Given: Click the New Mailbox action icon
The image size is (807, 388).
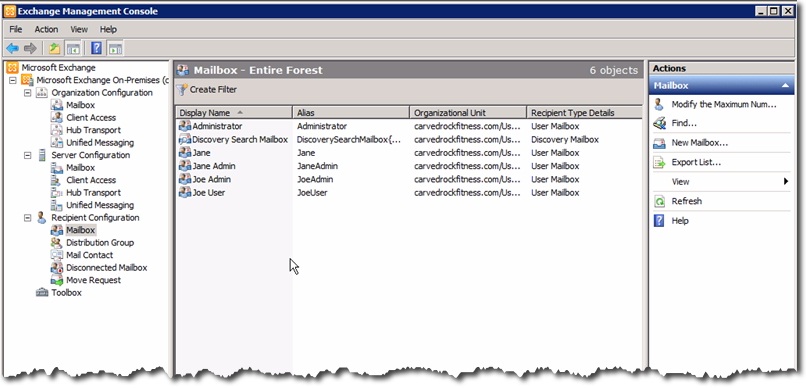Looking at the screenshot, I should point(659,143).
